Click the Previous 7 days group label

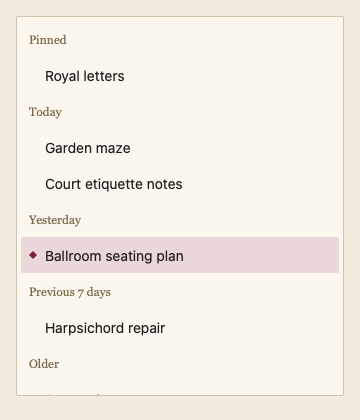pos(70,292)
